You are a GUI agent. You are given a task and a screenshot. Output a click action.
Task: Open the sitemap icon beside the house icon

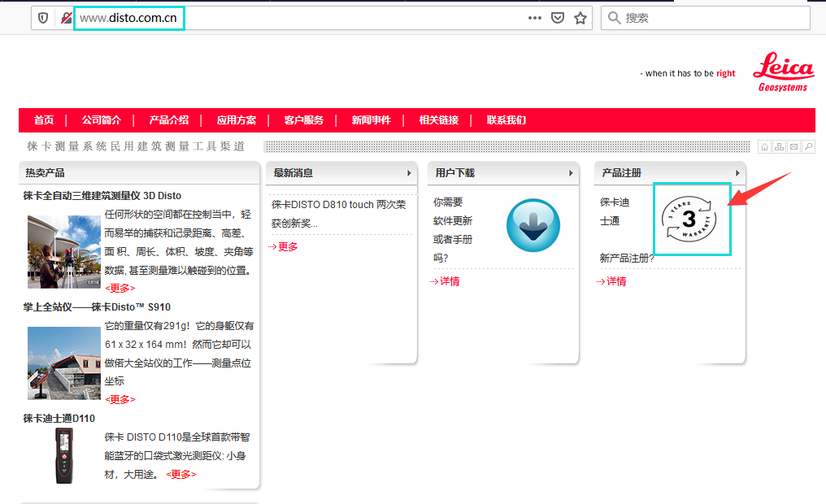(779, 147)
